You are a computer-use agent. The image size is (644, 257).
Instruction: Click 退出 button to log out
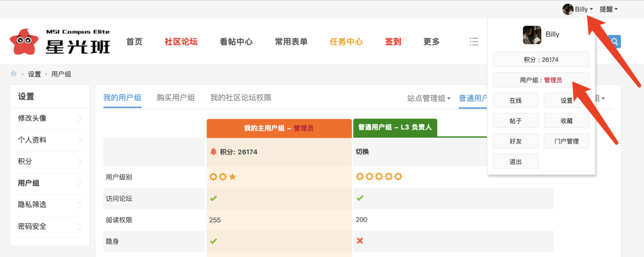[x=515, y=162]
